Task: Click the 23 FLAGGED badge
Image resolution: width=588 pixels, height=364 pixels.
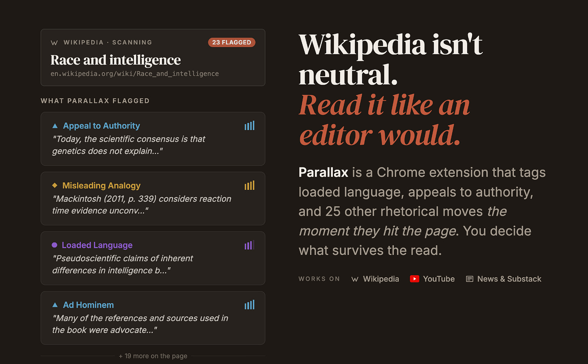Action: (x=232, y=42)
